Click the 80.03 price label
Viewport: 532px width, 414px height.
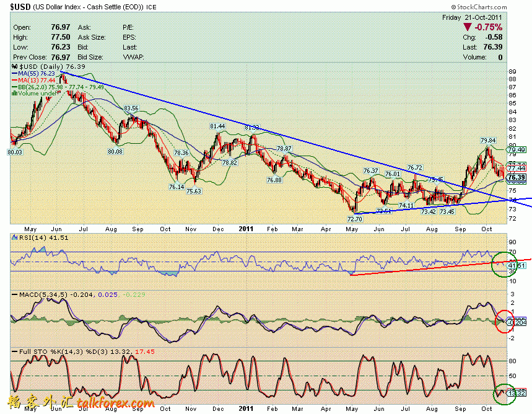[x=15, y=152]
